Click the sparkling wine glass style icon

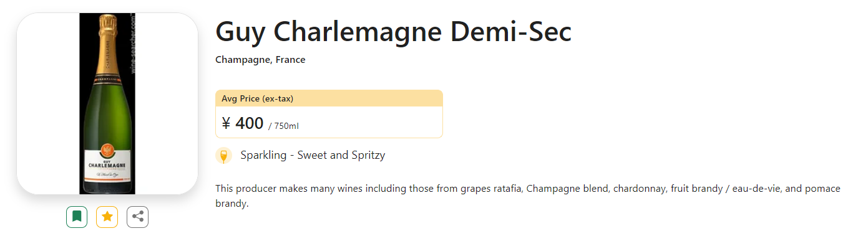coord(223,156)
